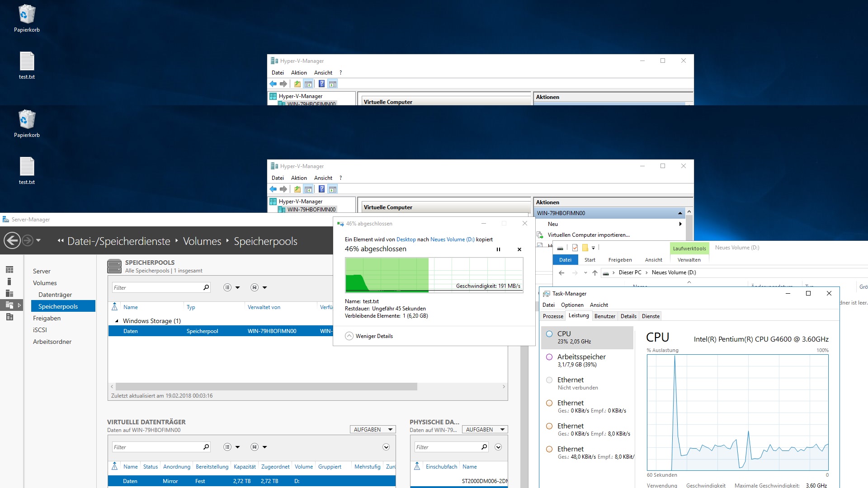The height and width of the screenshot is (488, 868).
Task: Expand Neu submenu in Hyper-V Aktionen
Action: coord(680,224)
